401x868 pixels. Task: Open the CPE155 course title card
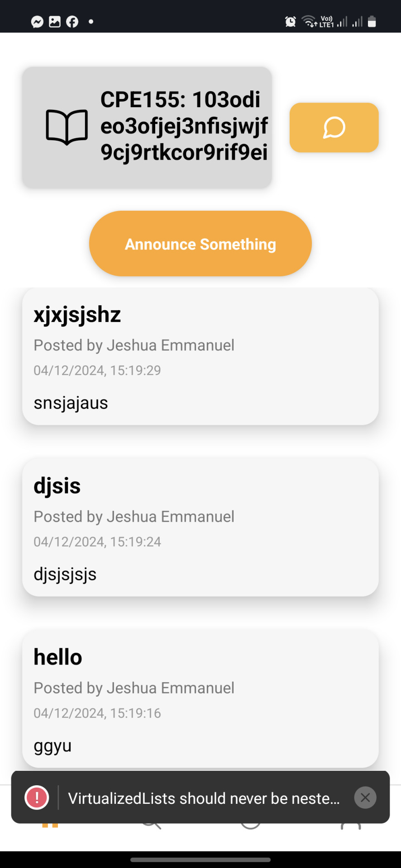tap(147, 127)
